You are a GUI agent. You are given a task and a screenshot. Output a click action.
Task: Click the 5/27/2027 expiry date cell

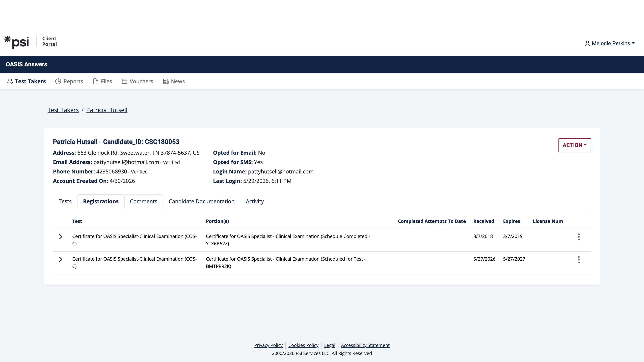pos(514,259)
